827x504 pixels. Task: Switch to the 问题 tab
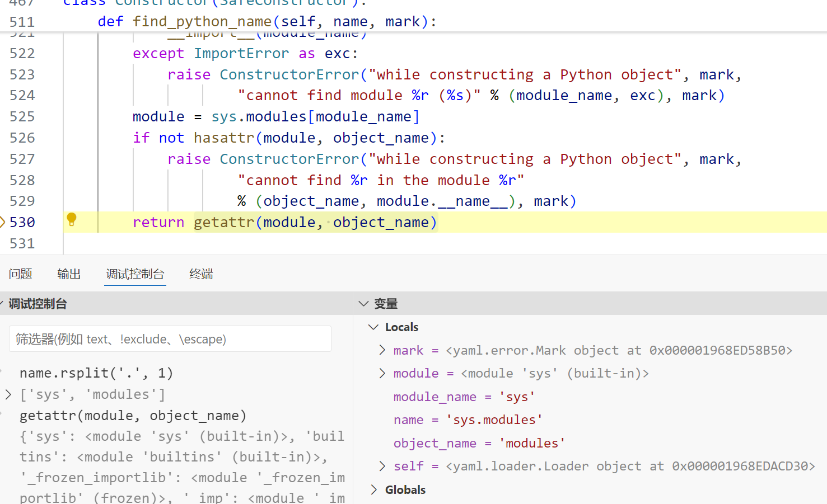(20, 274)
